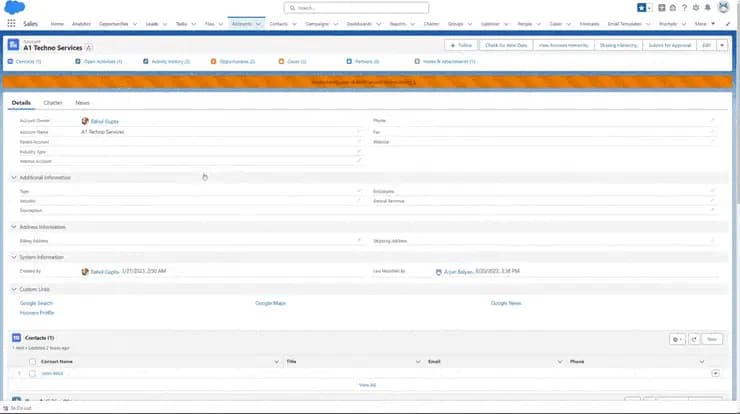
Task: Open the App Launcher grid icon
Action: [12, 23]
